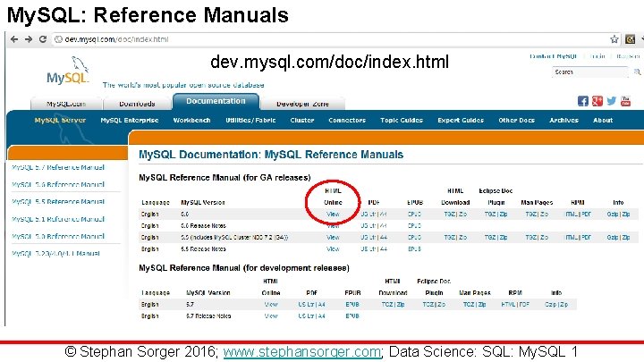The image size is (644, 362).
Task: Open the MySQL Facebook page icon
Action: point(583,101)
